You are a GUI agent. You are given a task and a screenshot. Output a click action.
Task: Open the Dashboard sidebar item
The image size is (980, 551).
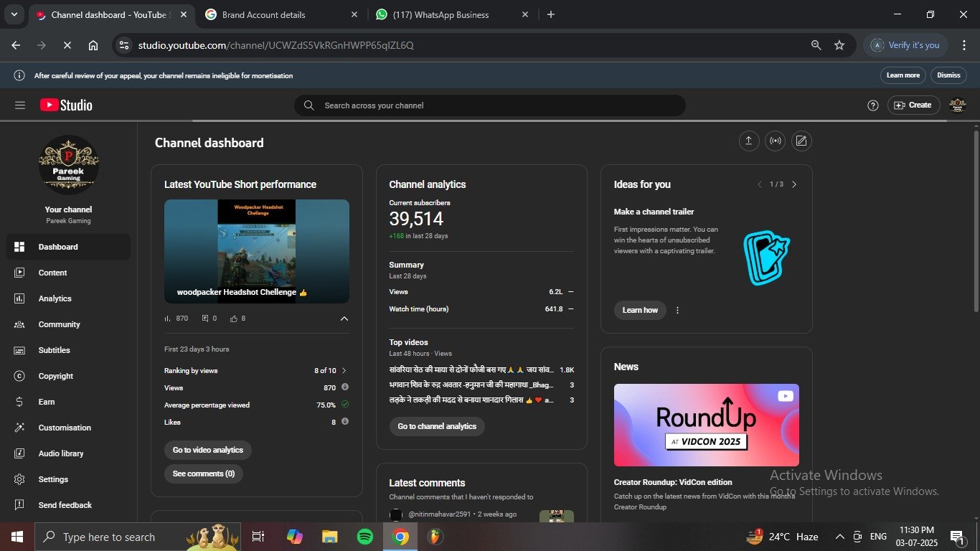pyautogui.click(x=69, y=247)
